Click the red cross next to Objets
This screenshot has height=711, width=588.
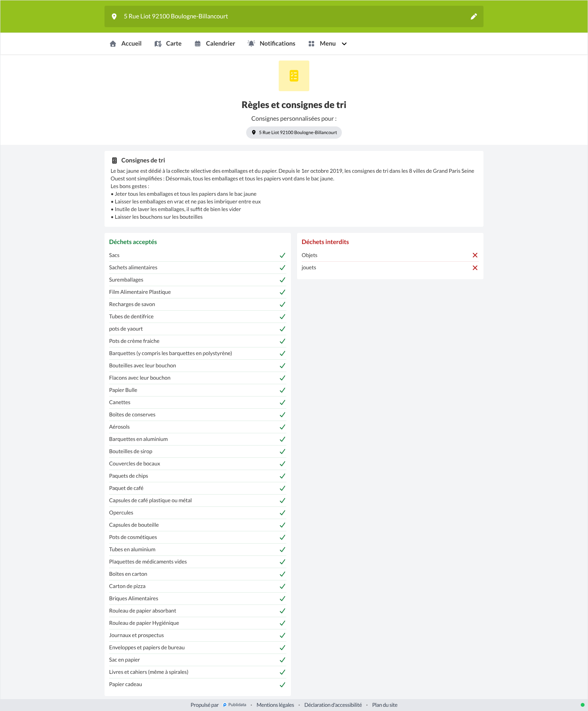tap(475, 255)
